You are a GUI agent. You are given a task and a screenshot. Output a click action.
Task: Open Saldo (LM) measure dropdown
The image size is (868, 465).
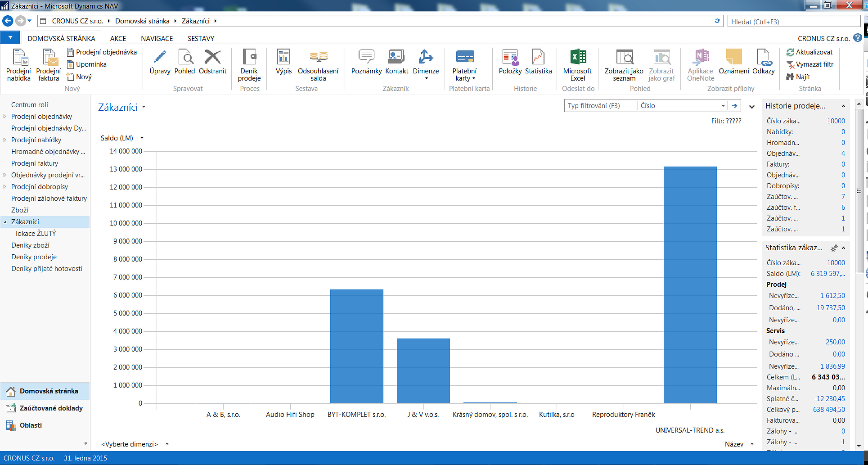tap(142, 138)
